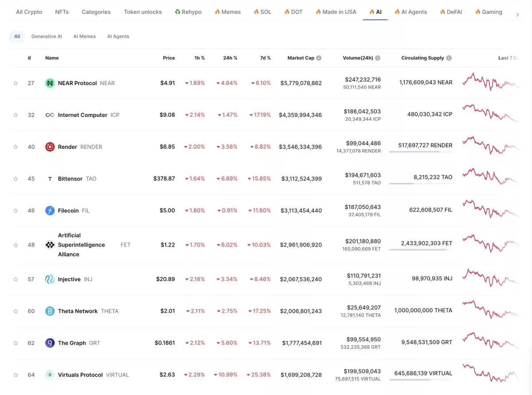Click the $378.87 Bittensor price
Viewport: 532px width, 395px height.
pyautogui.click(x=164, y=179)
